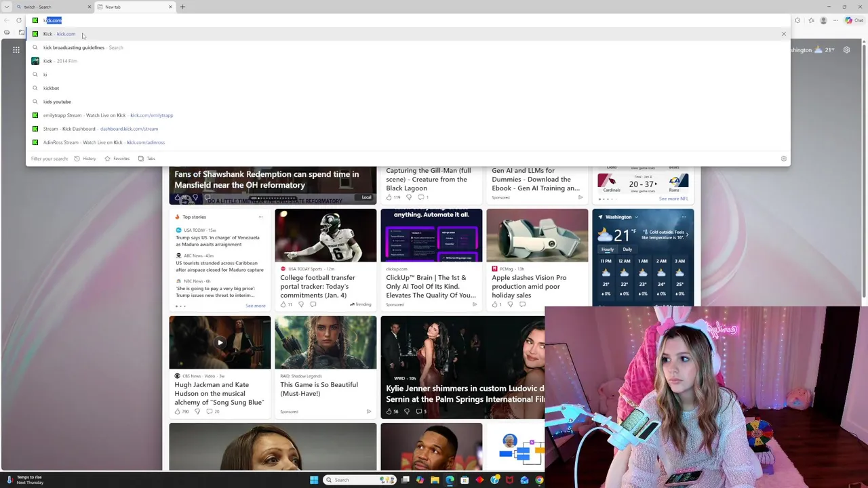The height and width of the screenshot is (488, 868).
Task: Open the new tab page settings gear
Action: coord(846,49)
